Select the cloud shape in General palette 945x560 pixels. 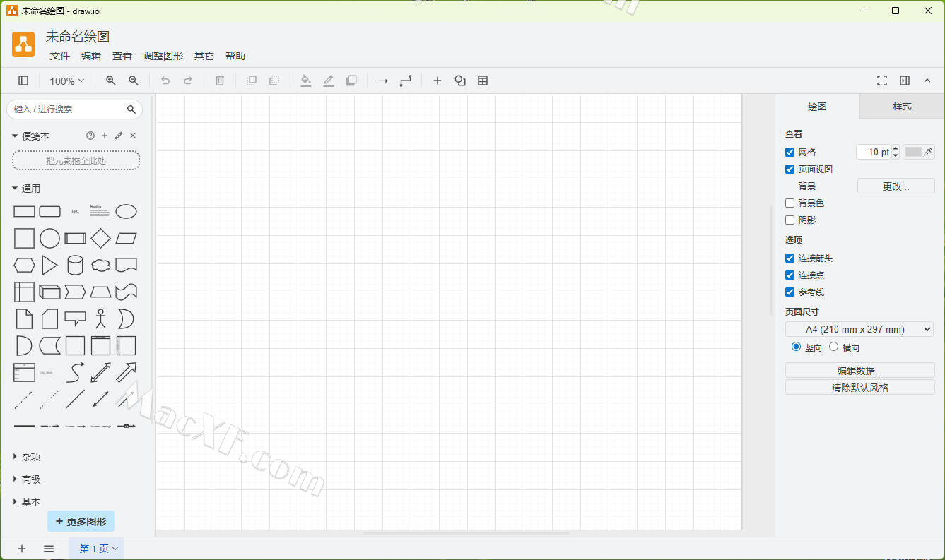point(101,266)
